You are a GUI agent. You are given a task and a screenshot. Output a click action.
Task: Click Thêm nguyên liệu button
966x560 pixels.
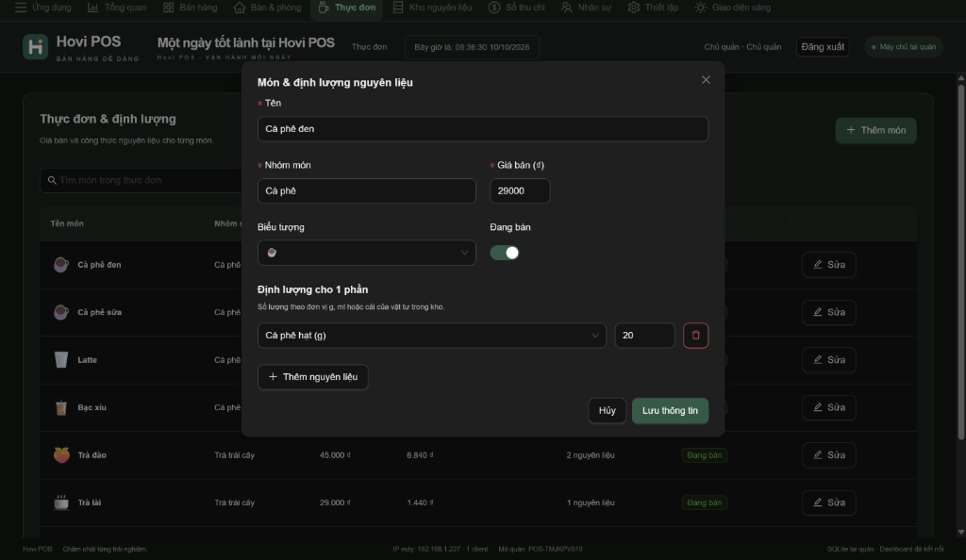[313, 376]
